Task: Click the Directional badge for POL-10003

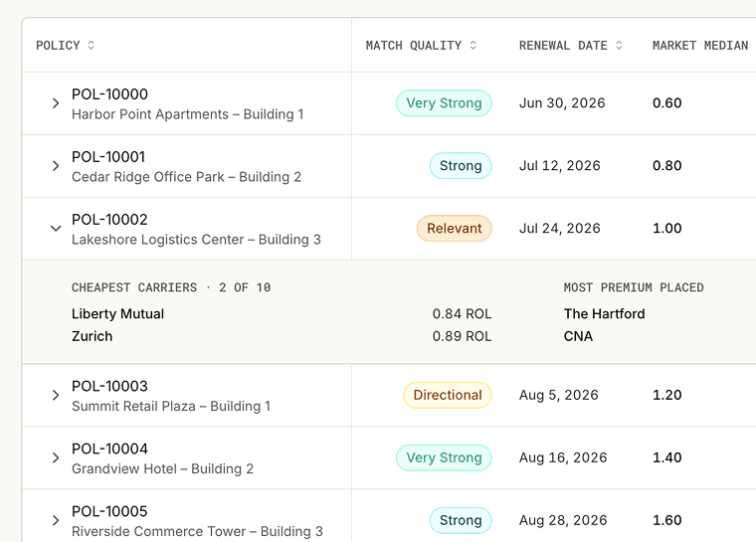Action: [x=448, y=396]
